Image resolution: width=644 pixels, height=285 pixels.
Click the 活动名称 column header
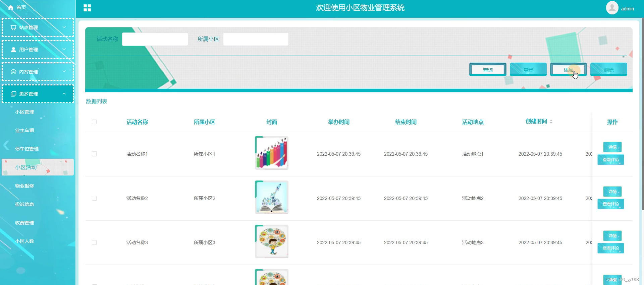[137, 122]
